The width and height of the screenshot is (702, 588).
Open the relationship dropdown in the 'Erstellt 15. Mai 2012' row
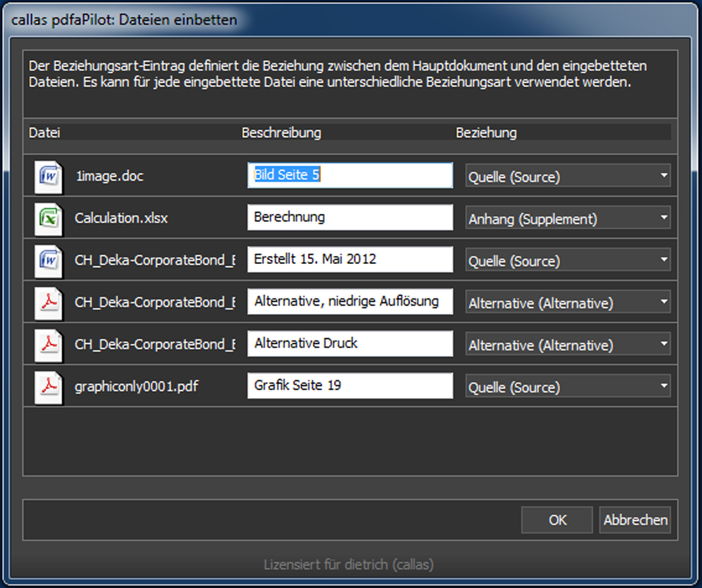coord(567,261)
